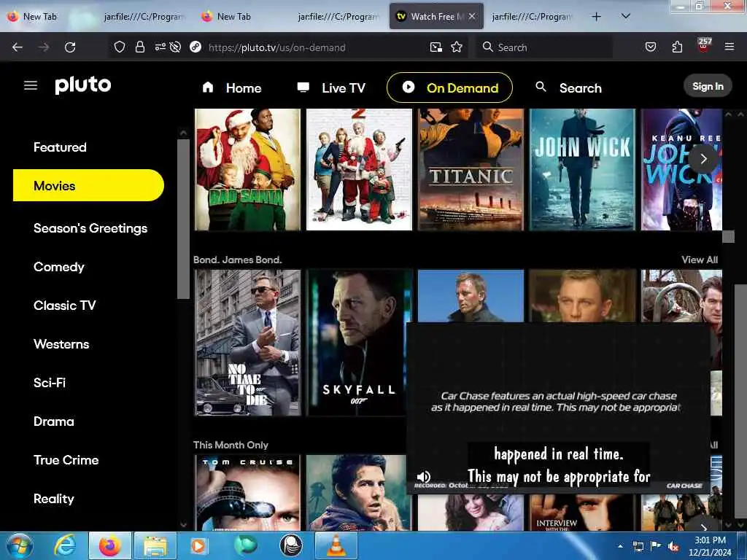
Task: Open the Sci-Fi category
Action: tap(49, 382)
